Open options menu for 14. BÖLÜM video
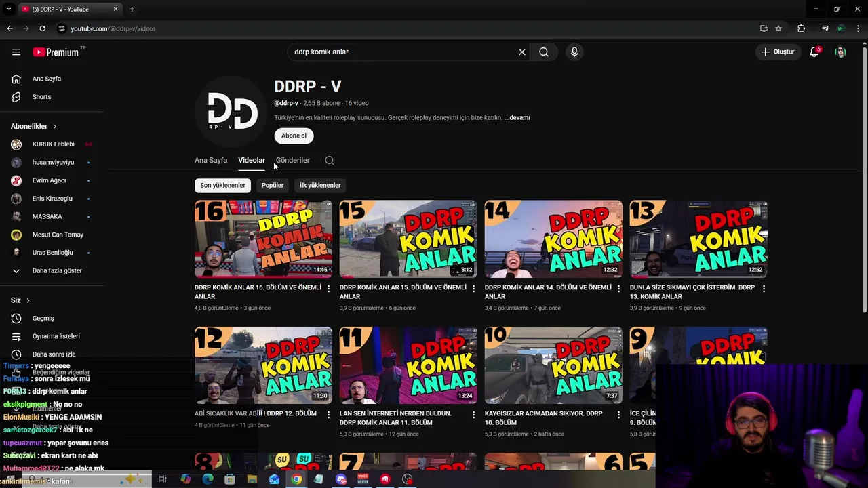 pyautogui.click(x=619, y=288)
